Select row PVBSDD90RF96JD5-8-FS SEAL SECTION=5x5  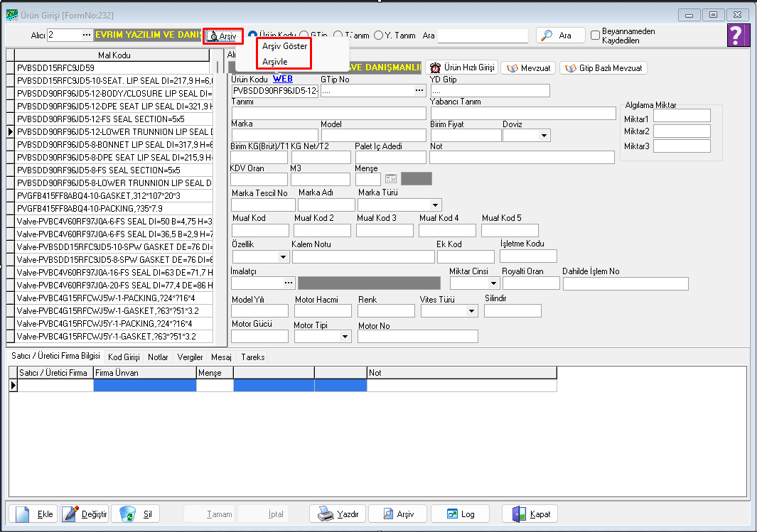click(114, 170)
